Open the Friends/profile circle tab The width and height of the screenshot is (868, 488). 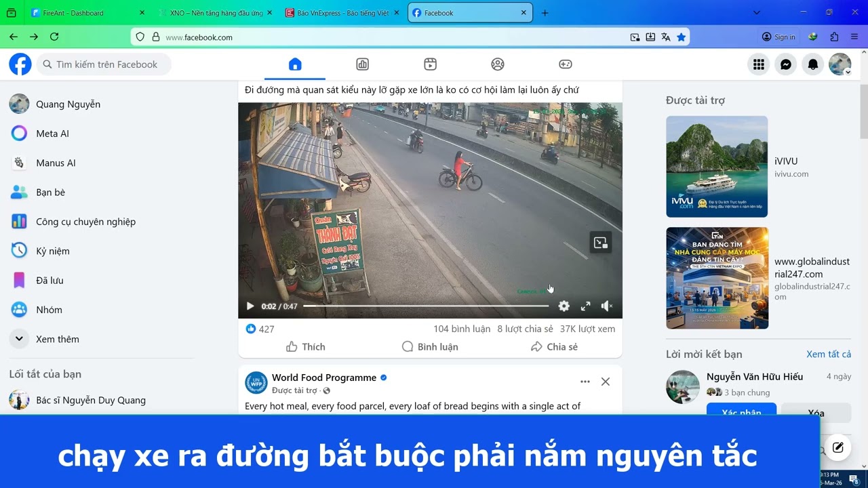[498, 64]
